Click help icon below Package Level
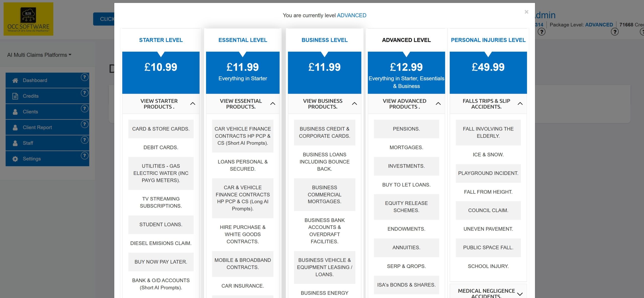Viewport: 644px width, 298px height. 615,32
